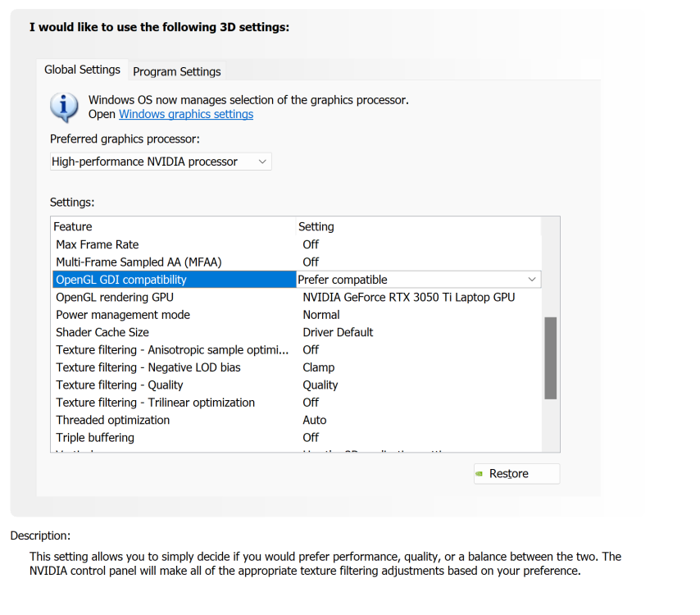
Task: Select the Trilinear optimization row
Action: point(156,403)
